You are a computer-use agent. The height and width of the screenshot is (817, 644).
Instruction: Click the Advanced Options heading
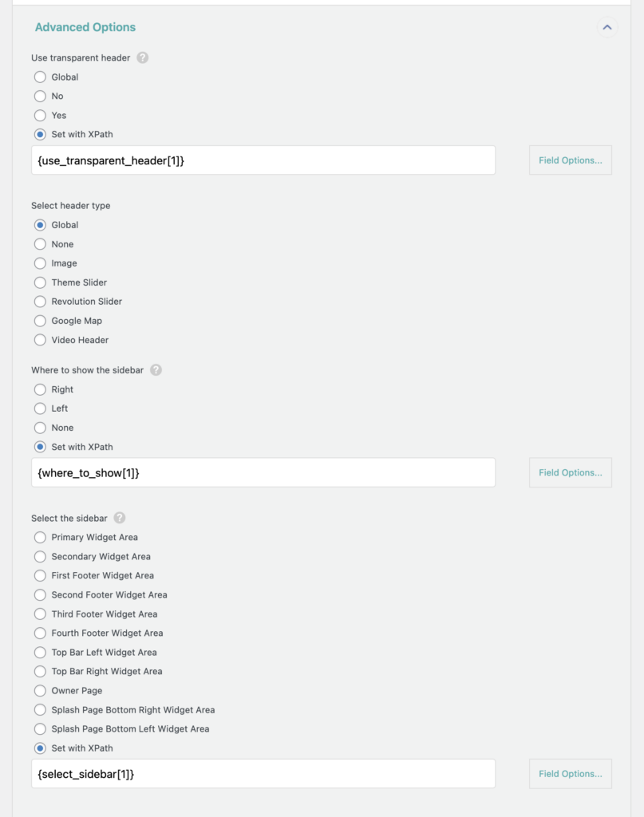(x=85, y=27)
